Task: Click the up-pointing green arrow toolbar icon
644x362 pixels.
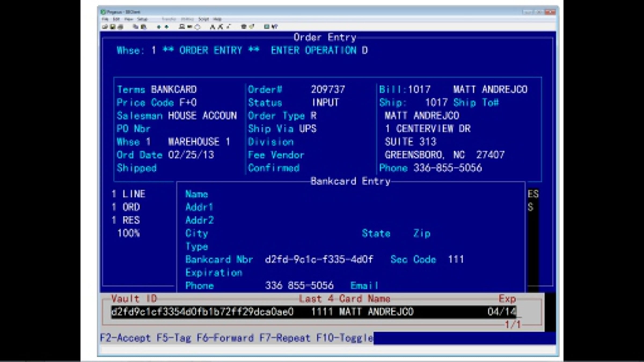Action: point(167,27)
